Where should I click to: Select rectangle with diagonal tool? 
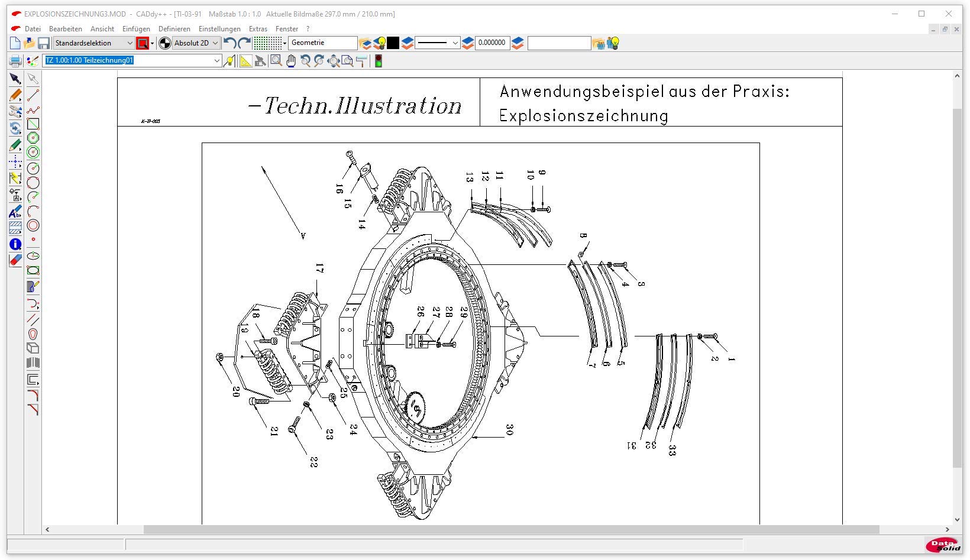click(x=33, y=124)
